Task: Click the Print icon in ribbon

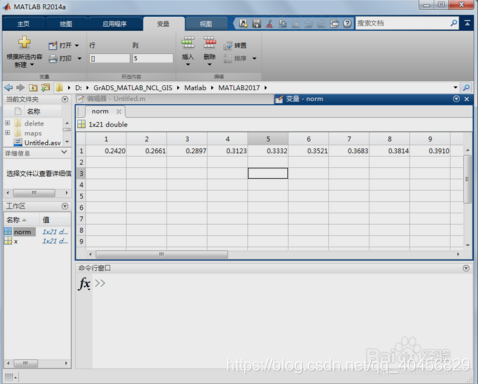Action: pos(53,59)
